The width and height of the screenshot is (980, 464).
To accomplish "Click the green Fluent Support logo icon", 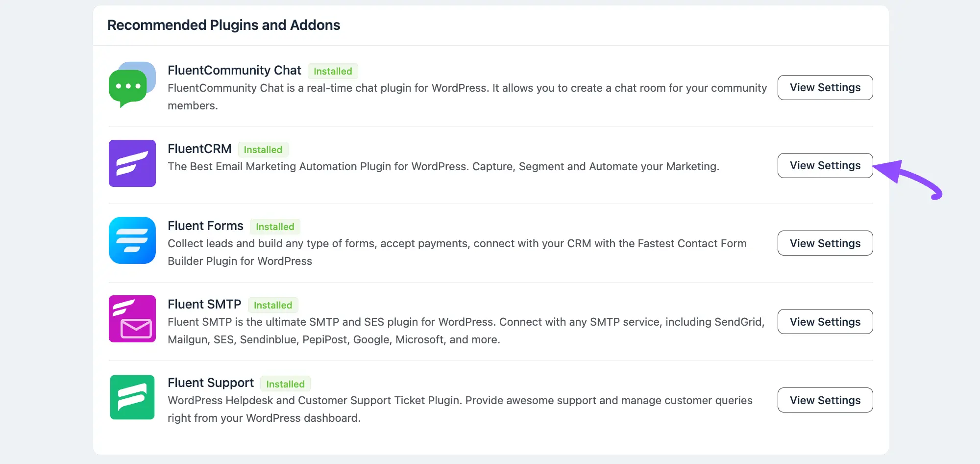I will (x=132, y=397).
